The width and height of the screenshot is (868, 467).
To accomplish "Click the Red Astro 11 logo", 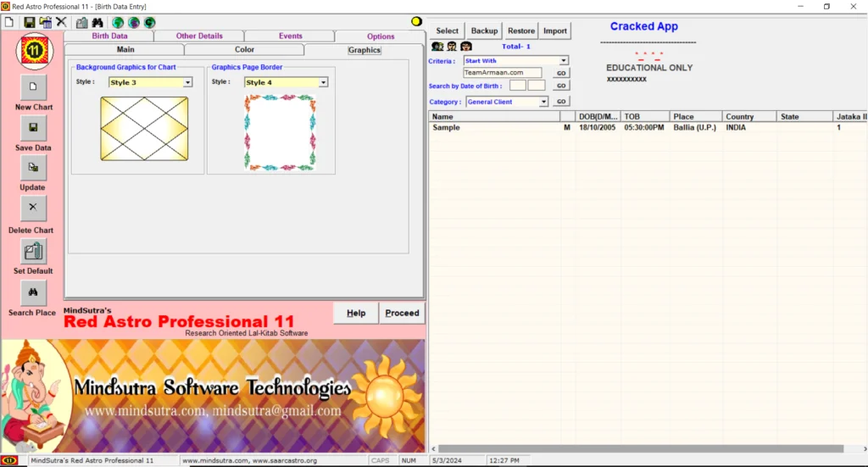I will pyautogui.click(x=34, y=52).
